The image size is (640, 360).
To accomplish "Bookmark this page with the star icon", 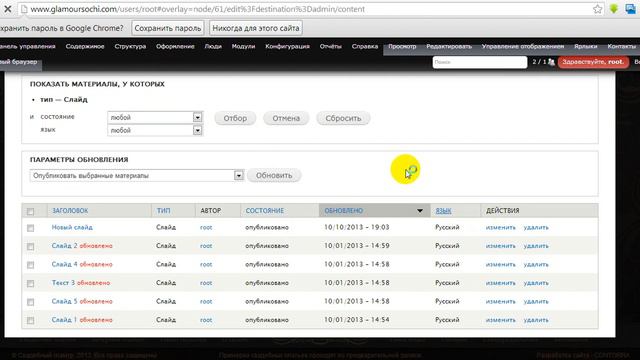I will click(598, 9).
